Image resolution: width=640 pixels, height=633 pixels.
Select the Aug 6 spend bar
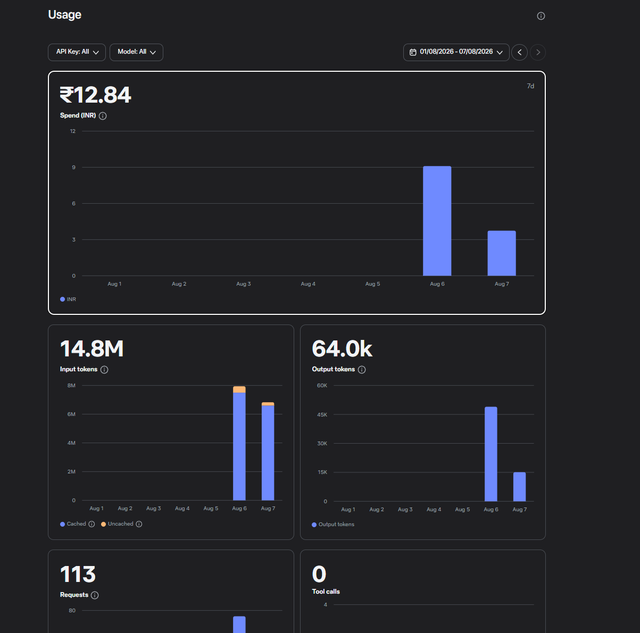[x=437, y=221]
